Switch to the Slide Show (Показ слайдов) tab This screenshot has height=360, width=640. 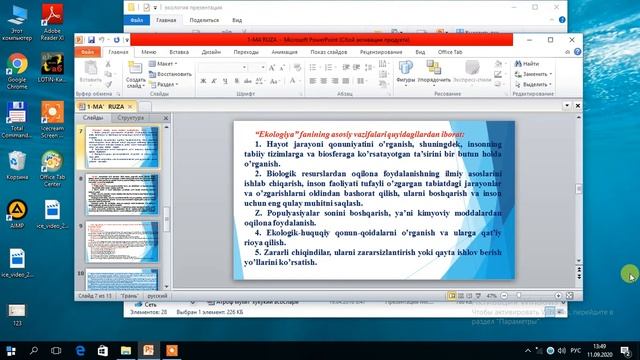coord(329,52)
